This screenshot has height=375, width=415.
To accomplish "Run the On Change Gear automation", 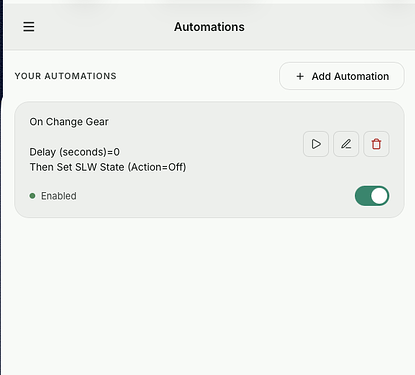I will pyautogui.click(x=316, y=144).
